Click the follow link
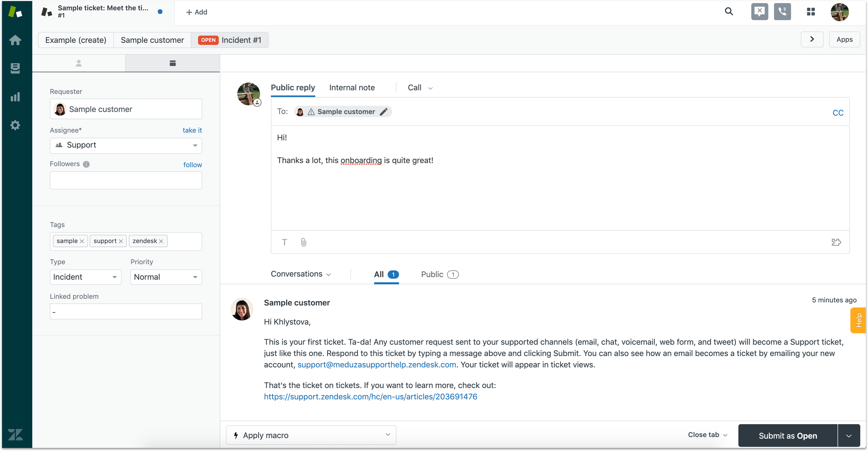868x451 pixels. pyautogui.click(x=192, y=165)
